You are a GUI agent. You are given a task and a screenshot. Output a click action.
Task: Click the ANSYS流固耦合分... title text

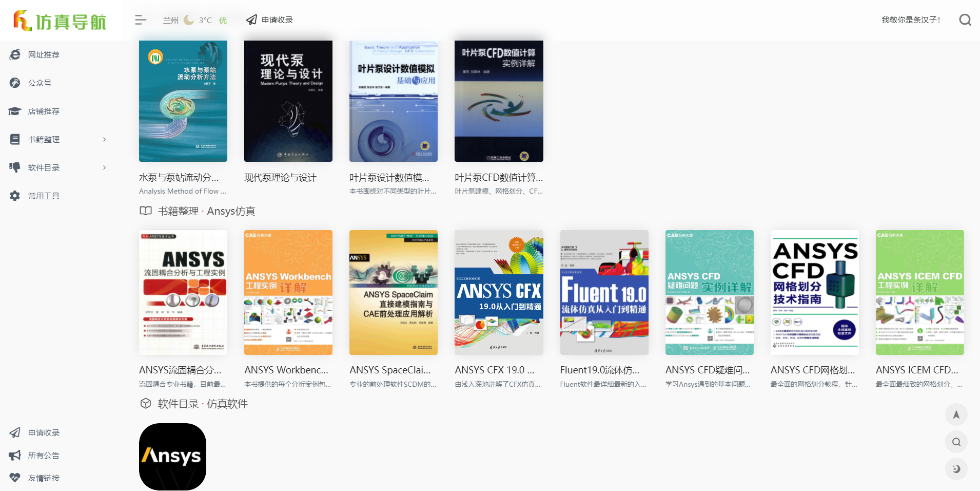pos(180,370)
